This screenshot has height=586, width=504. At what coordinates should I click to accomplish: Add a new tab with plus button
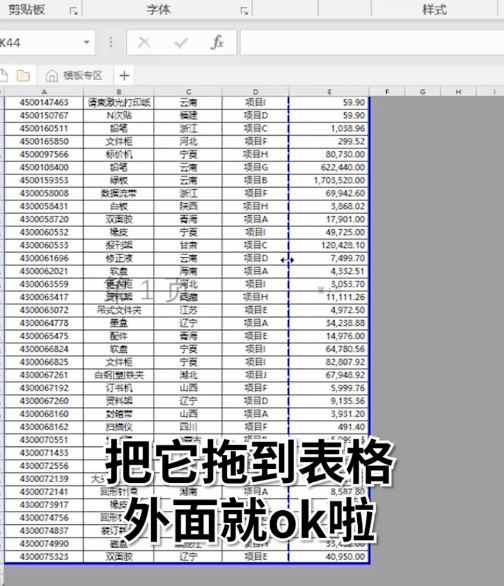(x=124, y=76)
